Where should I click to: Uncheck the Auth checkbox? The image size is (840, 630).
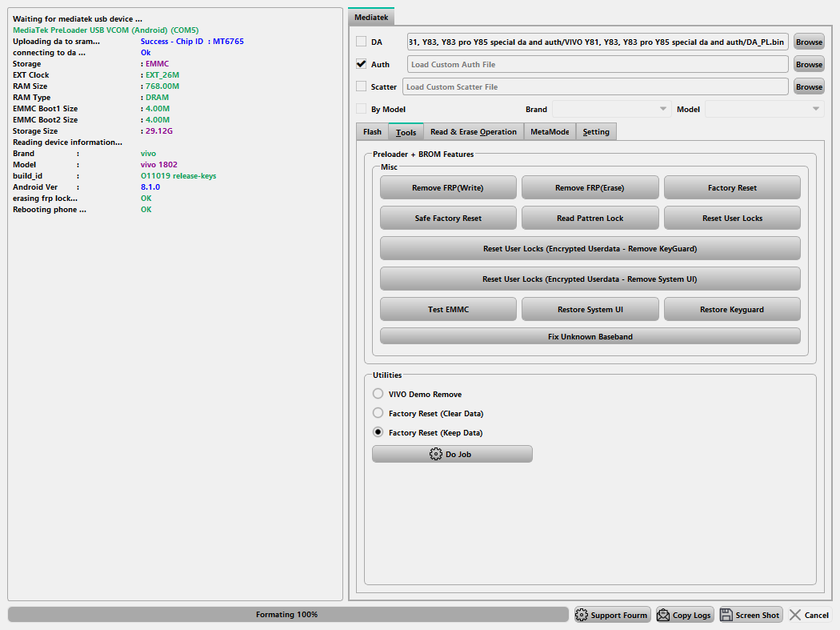(362, 64)
